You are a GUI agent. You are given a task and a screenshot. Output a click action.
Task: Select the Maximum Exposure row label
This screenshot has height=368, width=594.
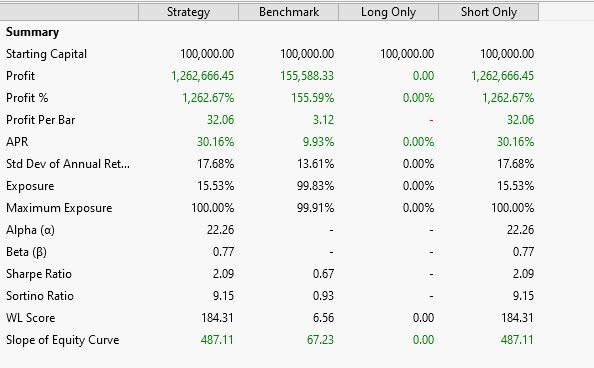click(x=59, y=208)
